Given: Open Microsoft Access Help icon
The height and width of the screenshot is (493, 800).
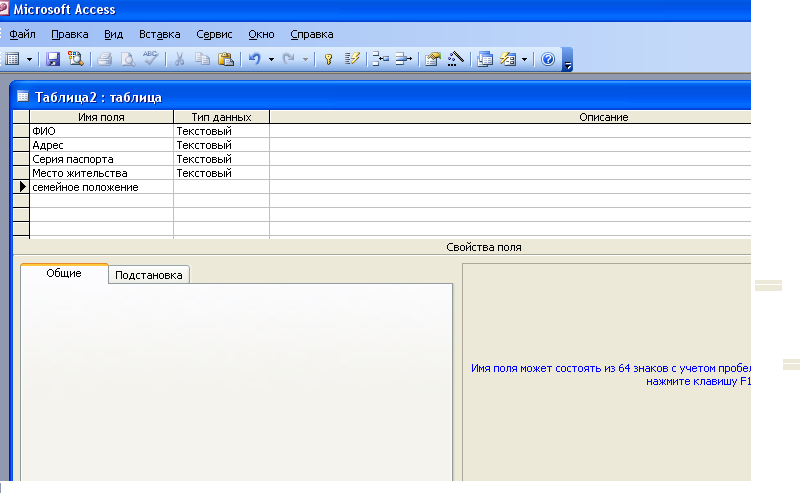Looking at the screenshot, I should tap(548, 59).
